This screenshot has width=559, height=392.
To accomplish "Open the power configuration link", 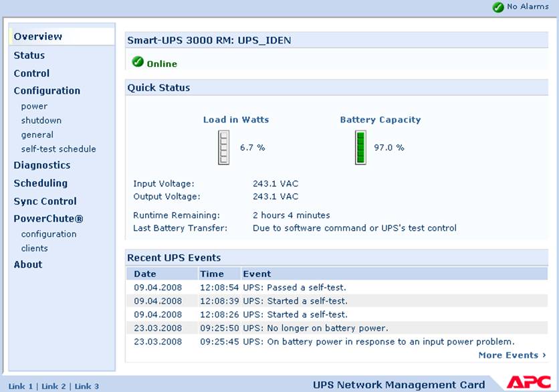I will [x=34, y=106].
